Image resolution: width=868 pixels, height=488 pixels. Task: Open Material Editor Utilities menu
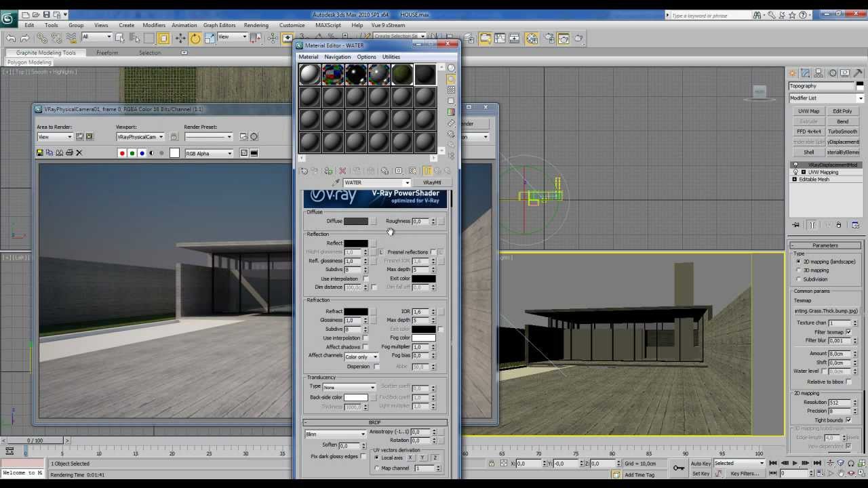coord(391,57)
